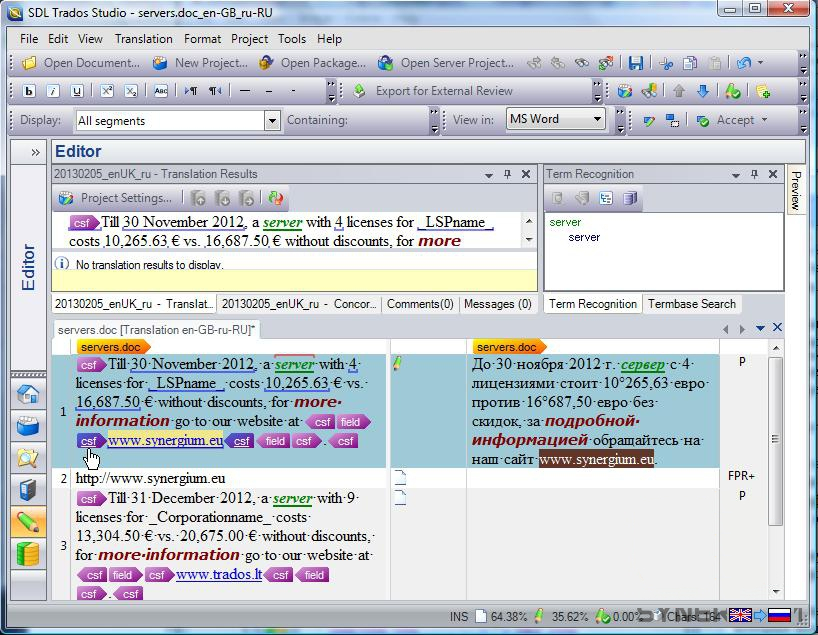The width and height of the screenshot is (818, 635).
Task: Toggle Italic formatting button
Action: [x=53, y=91]
